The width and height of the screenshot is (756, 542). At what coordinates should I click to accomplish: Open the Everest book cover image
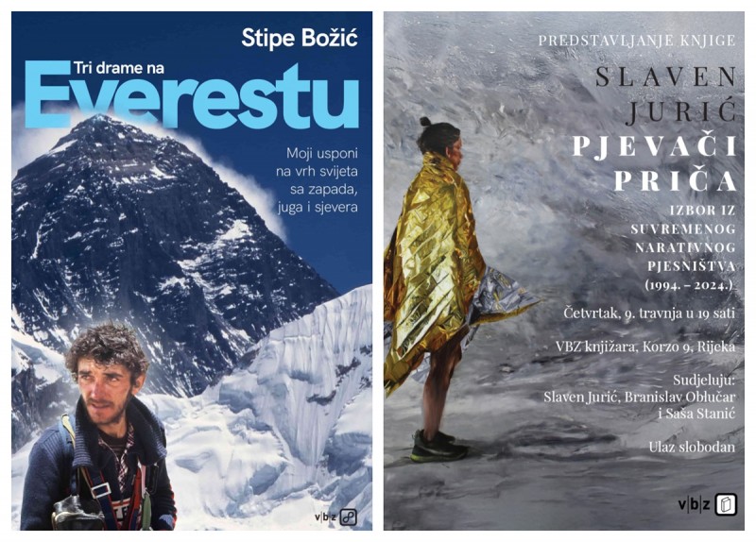[192, 271]
